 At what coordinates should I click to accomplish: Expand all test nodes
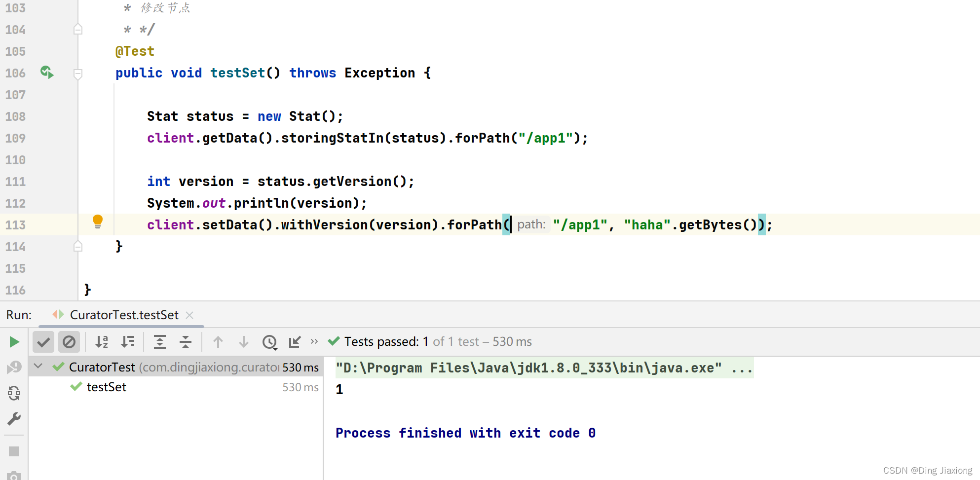coord(160,342)
